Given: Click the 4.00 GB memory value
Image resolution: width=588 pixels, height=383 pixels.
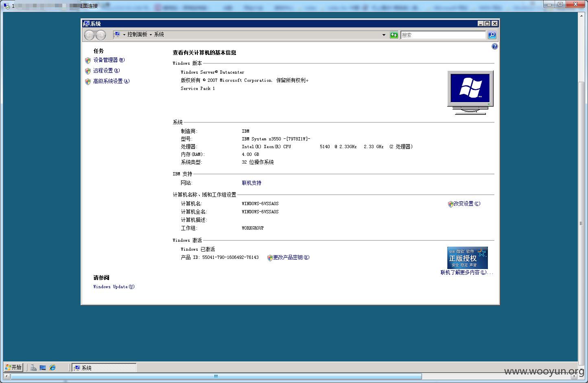Looking at the screenshot, I should click(x=250, y=155).
